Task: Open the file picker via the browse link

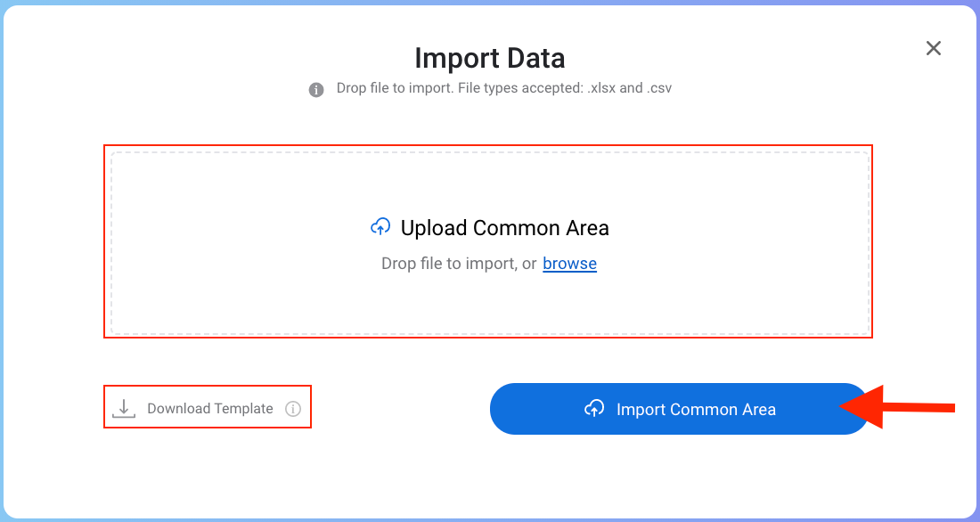Action: [x=569, y=264]
